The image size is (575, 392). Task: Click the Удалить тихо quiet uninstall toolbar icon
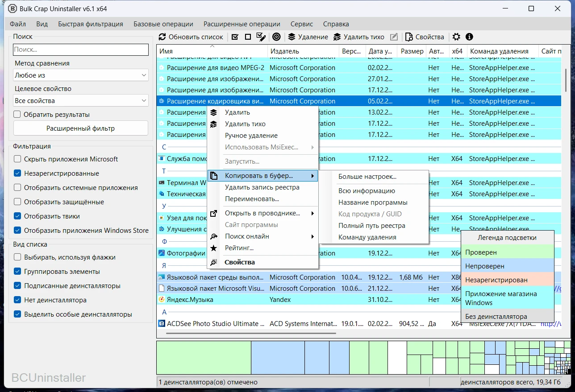337,37
